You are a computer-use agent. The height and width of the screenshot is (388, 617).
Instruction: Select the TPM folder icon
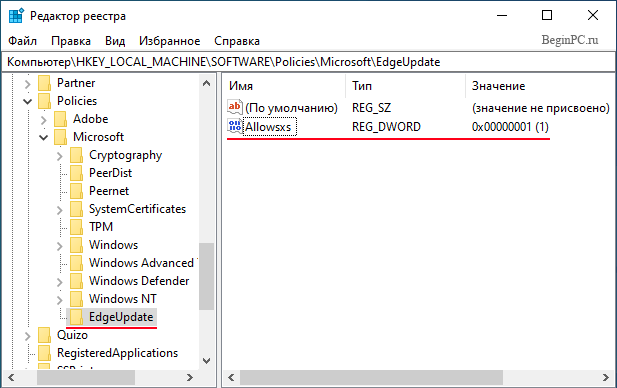click(76, 227)
